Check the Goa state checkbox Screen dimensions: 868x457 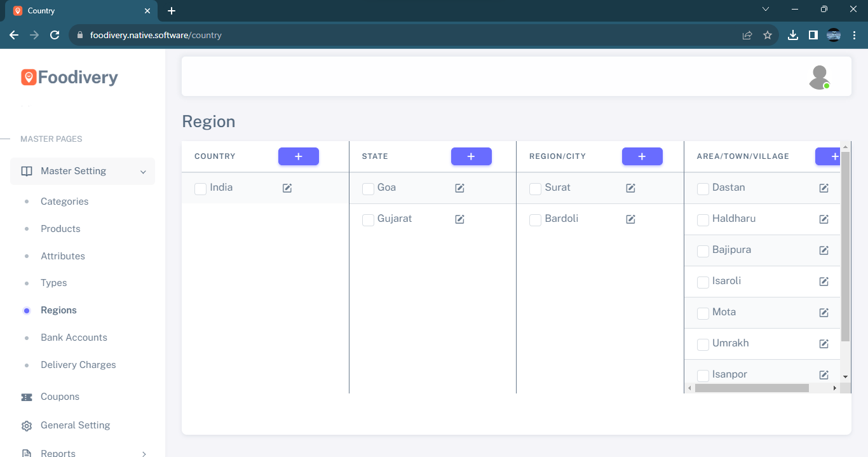tap(368, 189)
